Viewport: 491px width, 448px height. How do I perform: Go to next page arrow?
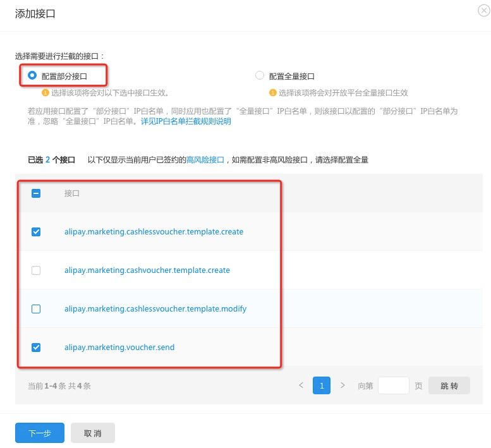342,385
